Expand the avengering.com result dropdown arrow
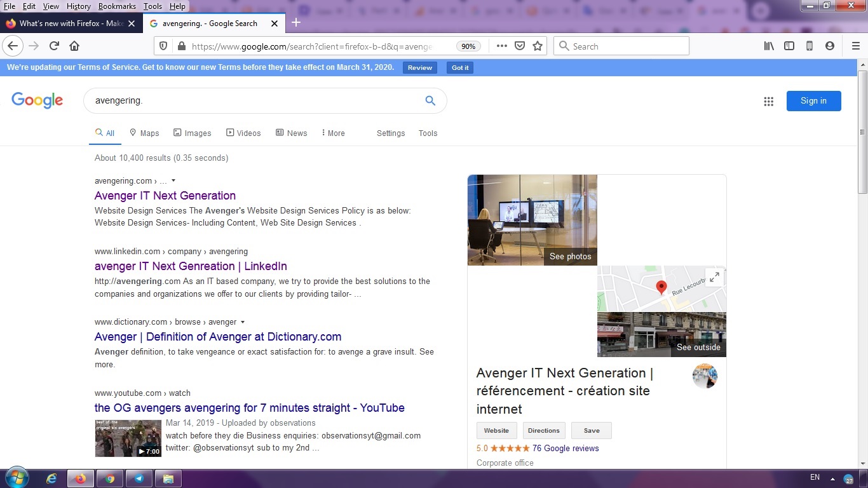This screenshot has width=868, height=488. 173,180
